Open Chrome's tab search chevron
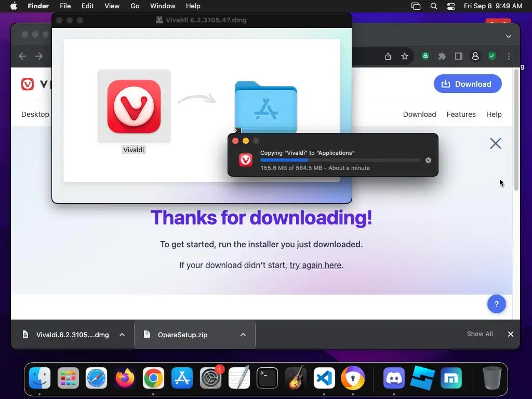Image resolution: width=532 pixels, height=399 pixels. (508, 36)
